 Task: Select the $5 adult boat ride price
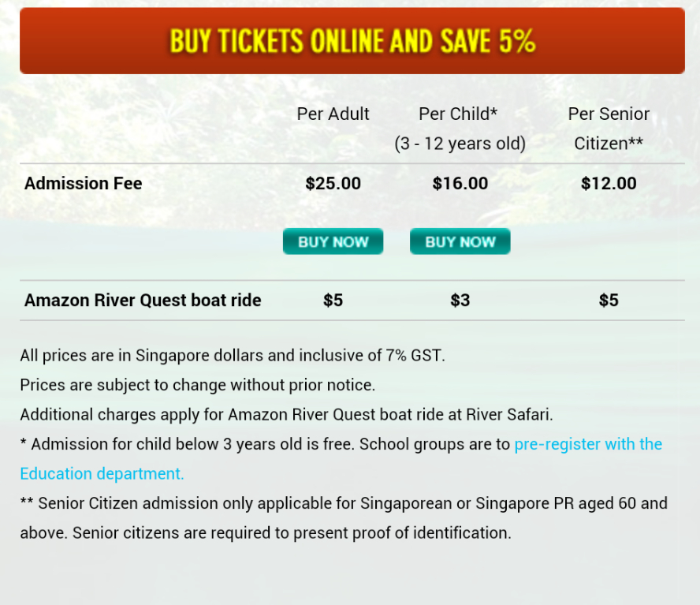[x=333, y=301]
